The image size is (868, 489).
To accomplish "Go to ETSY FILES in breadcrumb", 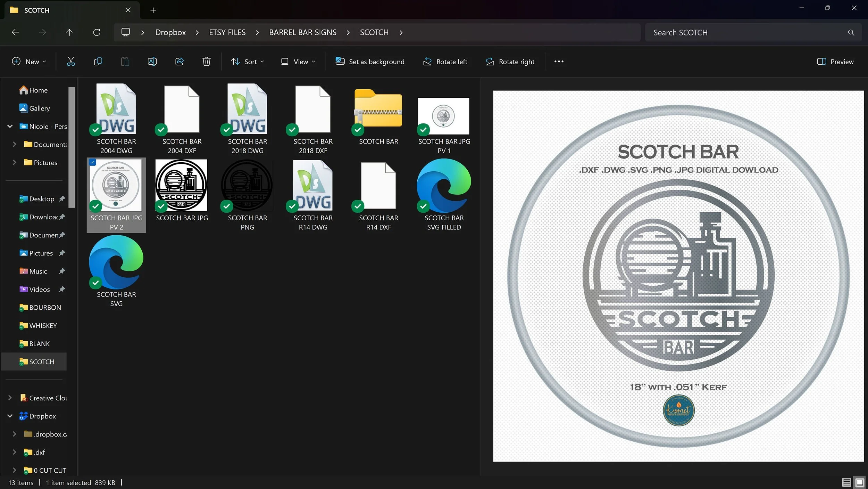I will pos(227,32).
